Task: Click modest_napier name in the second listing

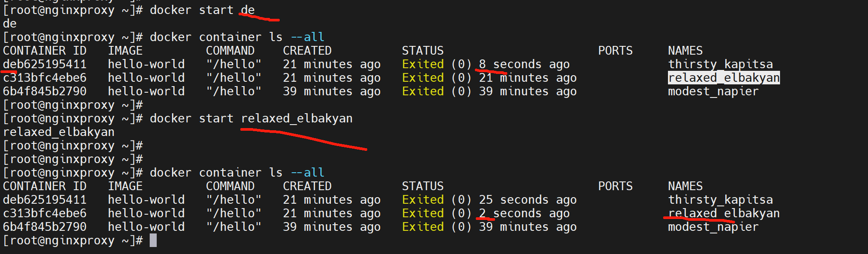Action: point(713,227)
